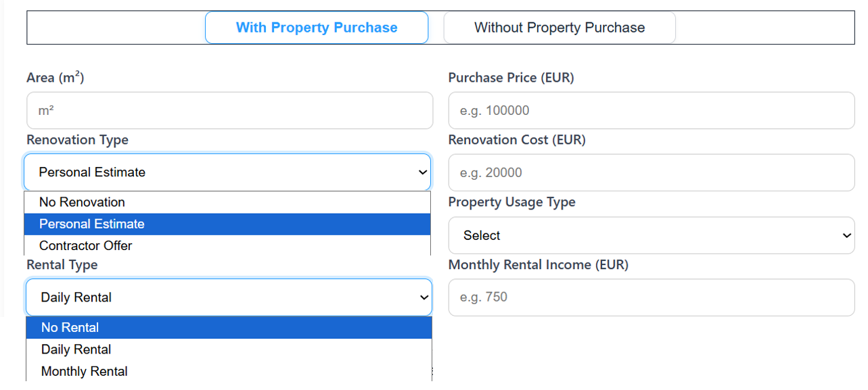Open the Property Usage Type dropdown
The width and height of the screenshot is (868, 390).
(651, 235)
